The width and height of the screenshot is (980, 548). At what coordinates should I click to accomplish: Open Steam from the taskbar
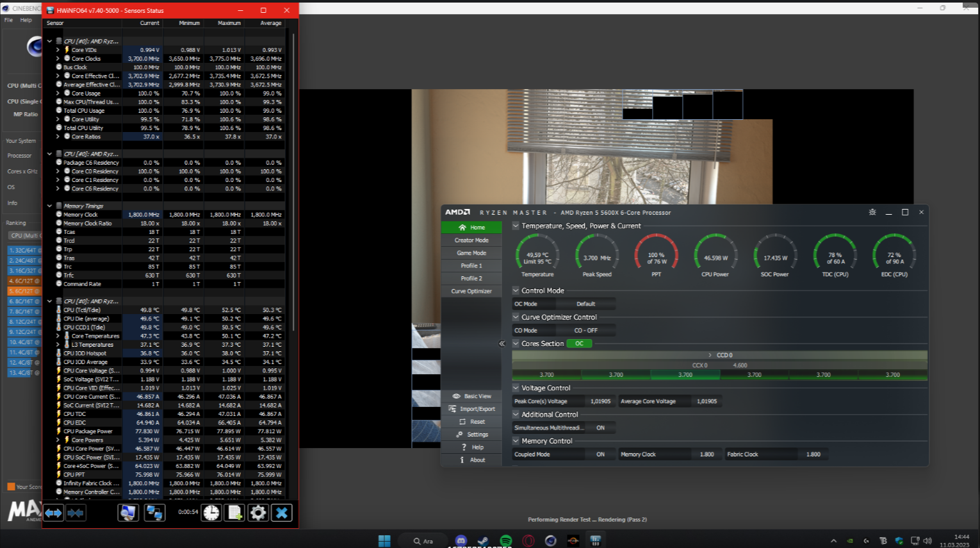(x=484, y=540)
